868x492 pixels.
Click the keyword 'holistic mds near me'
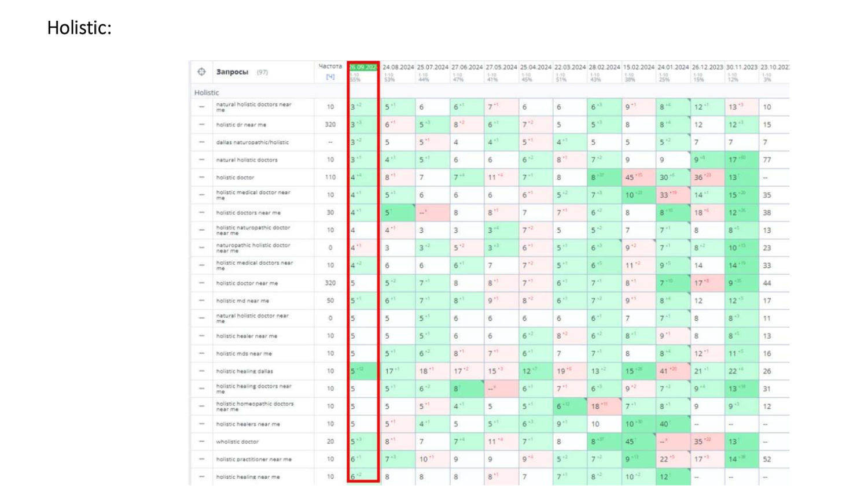tap(244, 353)
